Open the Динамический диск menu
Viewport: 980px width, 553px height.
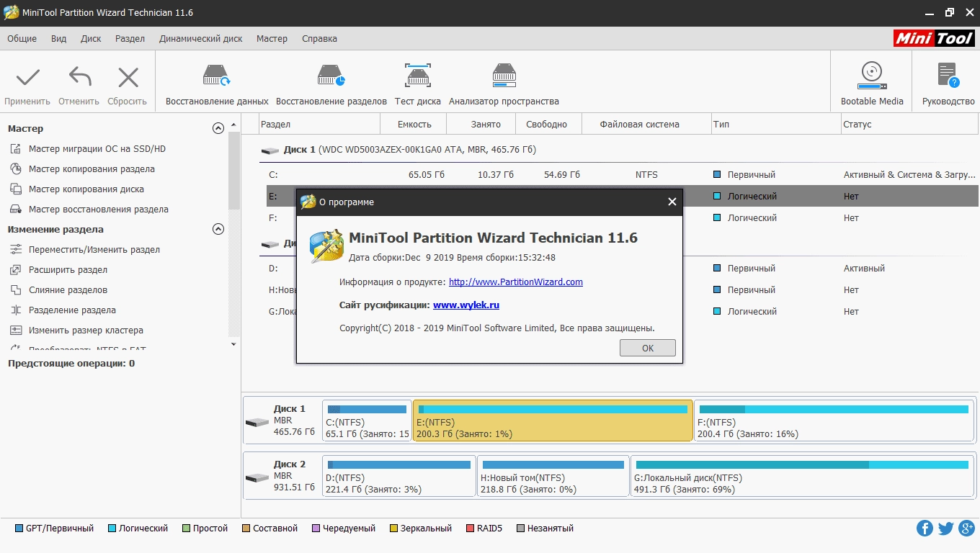(201, 39)
